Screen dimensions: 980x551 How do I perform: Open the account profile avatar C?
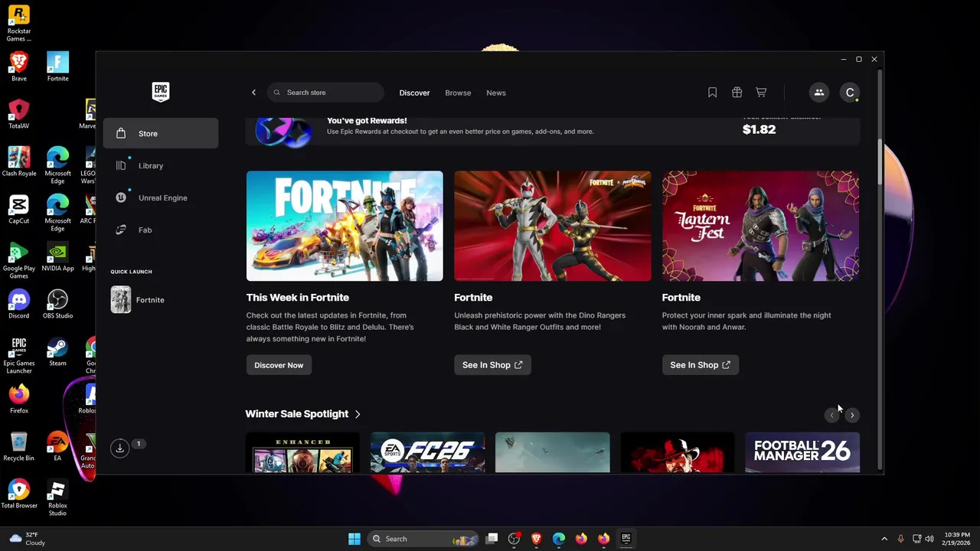pos(850,93)
